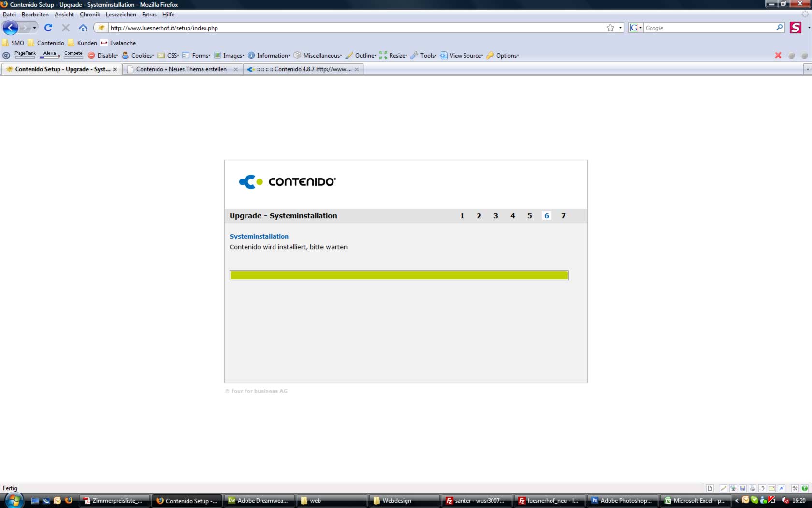
Task: Click the green installation progress bar
Action: 399,275
